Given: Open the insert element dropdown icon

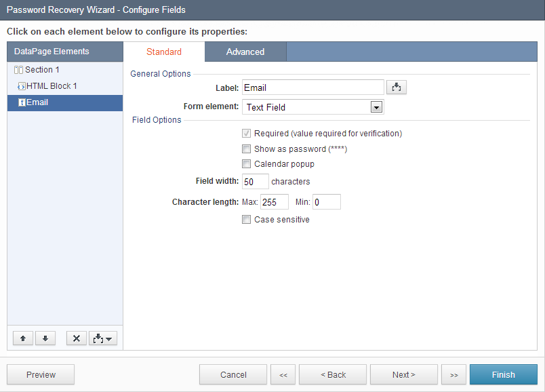Looking at the screenshot, I should click(x=103, y=338).
